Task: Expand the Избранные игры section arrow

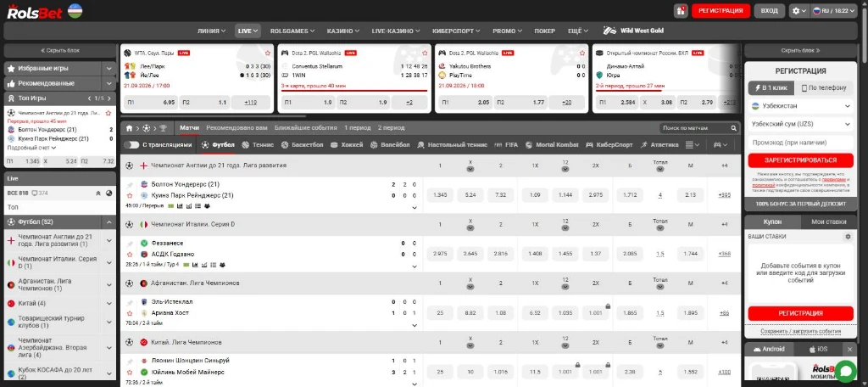Action: 108,68
